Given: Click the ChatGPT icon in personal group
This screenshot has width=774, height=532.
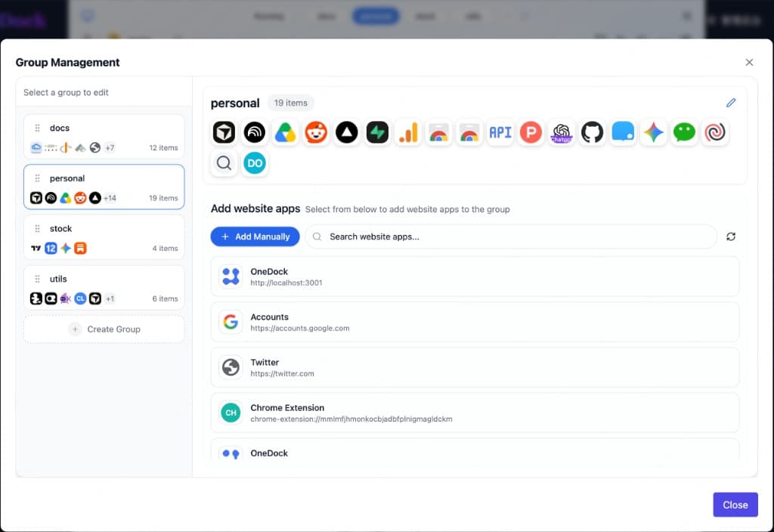Looking at the screenshot, I should point(562,132).
